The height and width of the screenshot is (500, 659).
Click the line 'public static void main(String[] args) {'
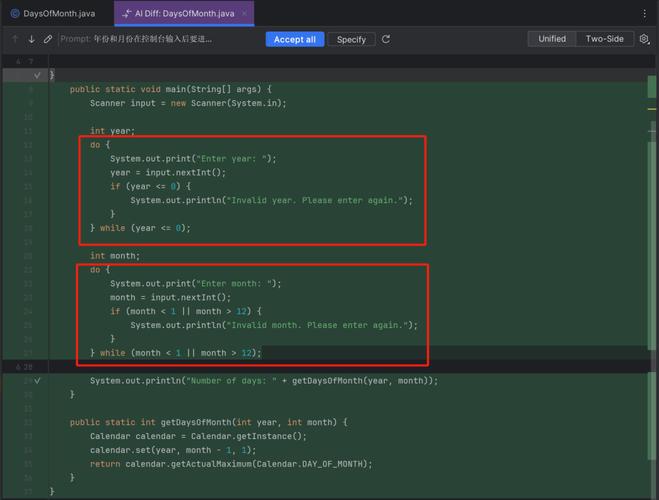[171, 89]
